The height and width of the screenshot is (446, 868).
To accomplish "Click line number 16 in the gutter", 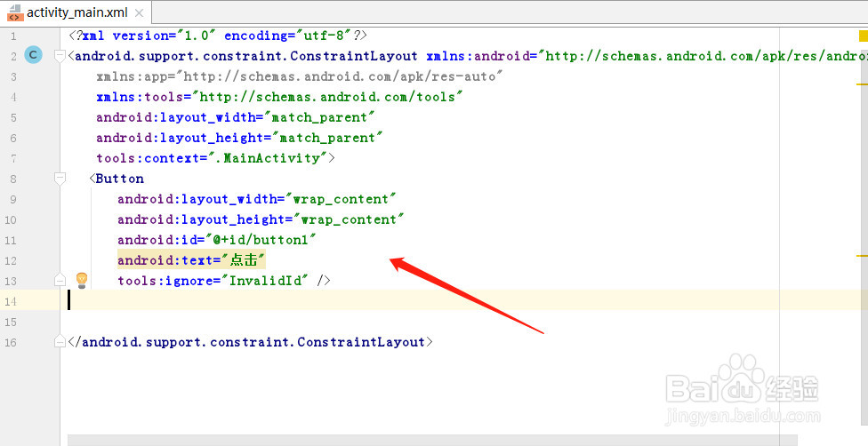I will [11, 343].
